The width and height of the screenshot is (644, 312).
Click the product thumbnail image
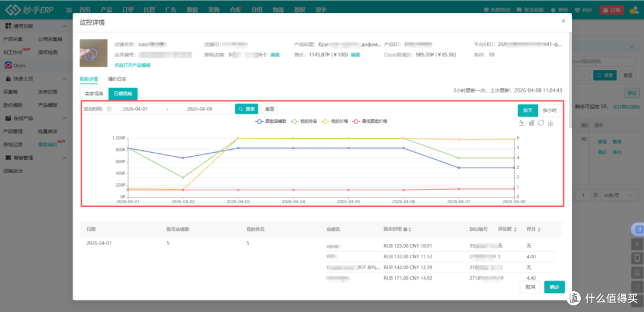click(94, 52)
